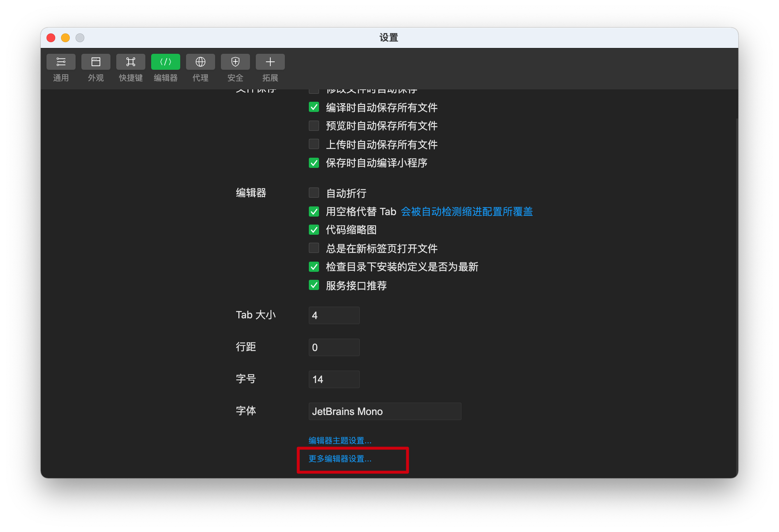
Task: Open the 代理 proxy globe icon
Action: (x=200, y=62)
